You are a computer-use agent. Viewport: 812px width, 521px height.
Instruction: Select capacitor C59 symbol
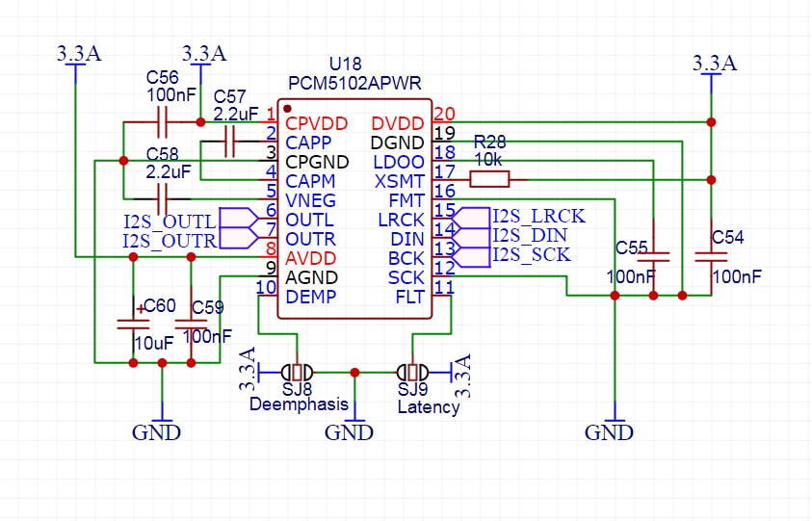click(191, 325)
